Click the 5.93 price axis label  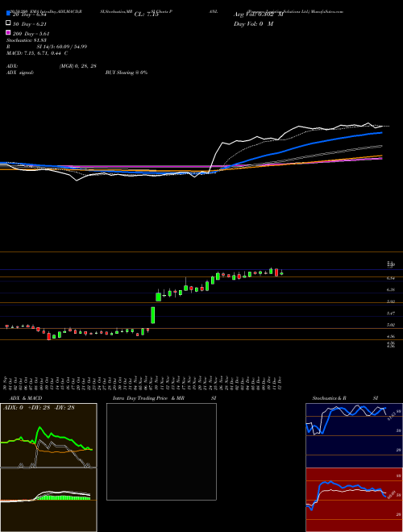pyautogui.click(x=390, y=301)
